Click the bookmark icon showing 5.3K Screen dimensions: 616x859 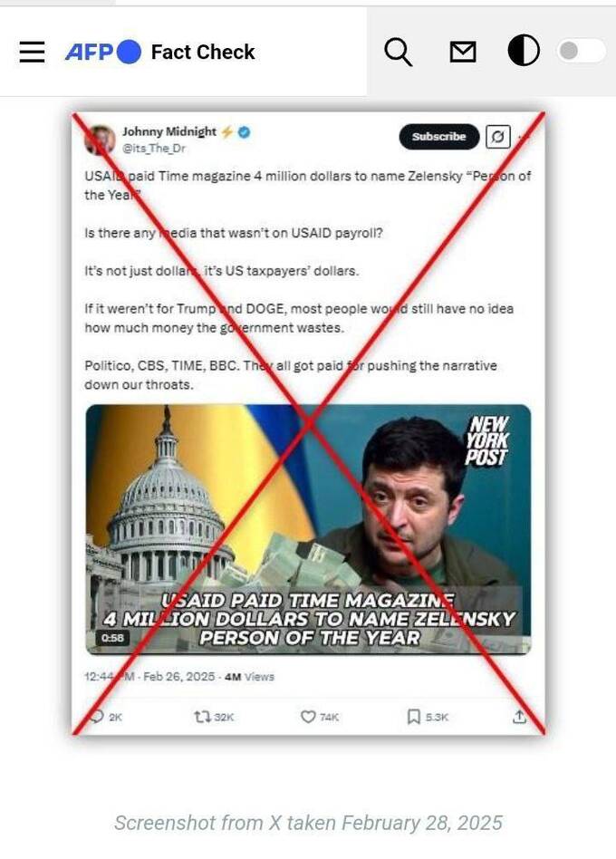[428, 717]
